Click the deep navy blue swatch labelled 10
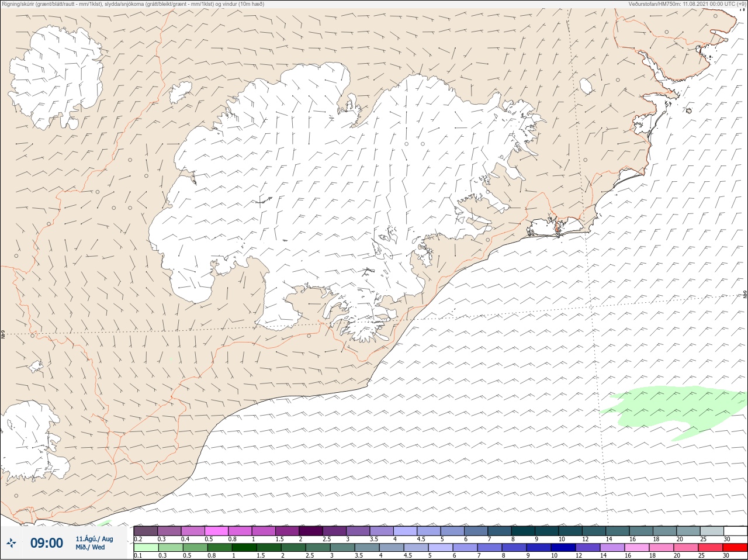 [562, 548]
